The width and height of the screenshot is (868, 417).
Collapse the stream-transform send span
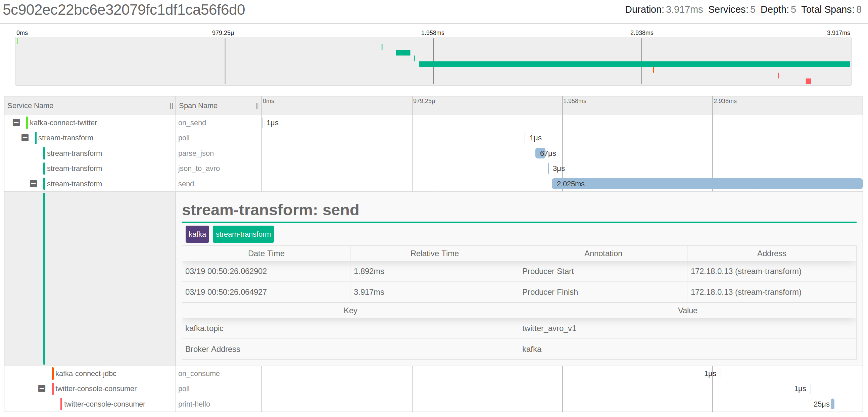click(33, 184)
